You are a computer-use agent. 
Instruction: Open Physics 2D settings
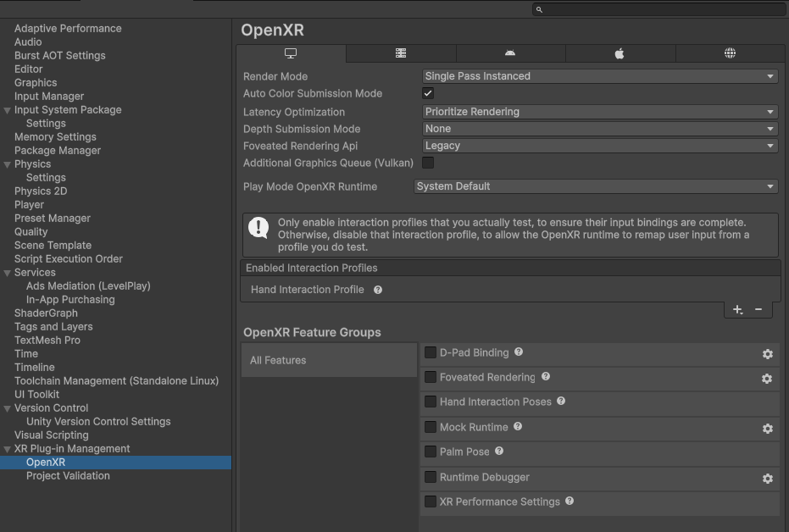[x=41, y=191]
